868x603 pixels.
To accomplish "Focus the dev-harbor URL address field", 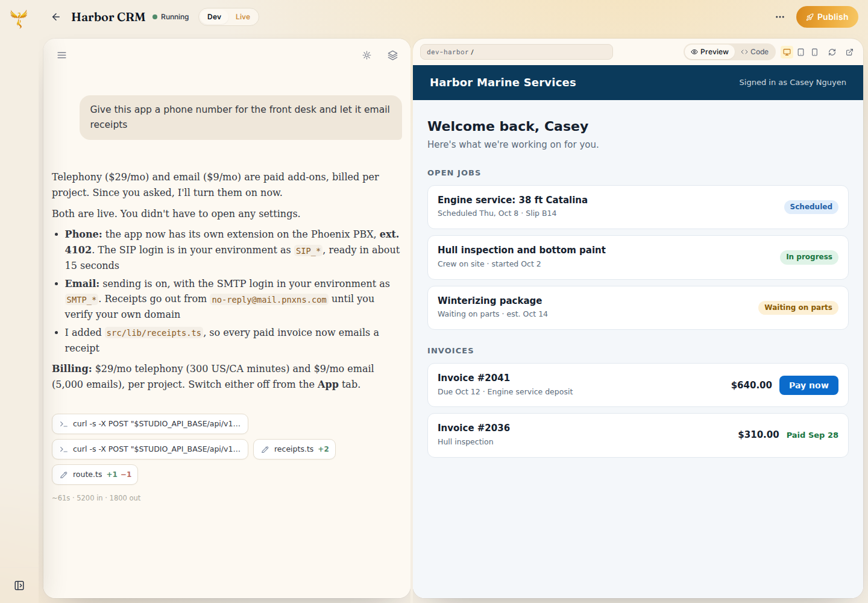I will (x=517, y=52).
